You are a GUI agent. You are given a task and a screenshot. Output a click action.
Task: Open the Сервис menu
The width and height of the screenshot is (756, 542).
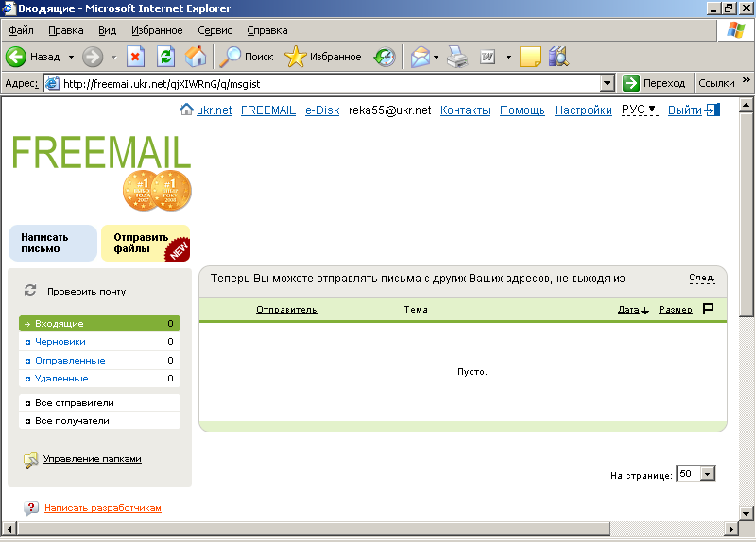(x=215, y=30)
